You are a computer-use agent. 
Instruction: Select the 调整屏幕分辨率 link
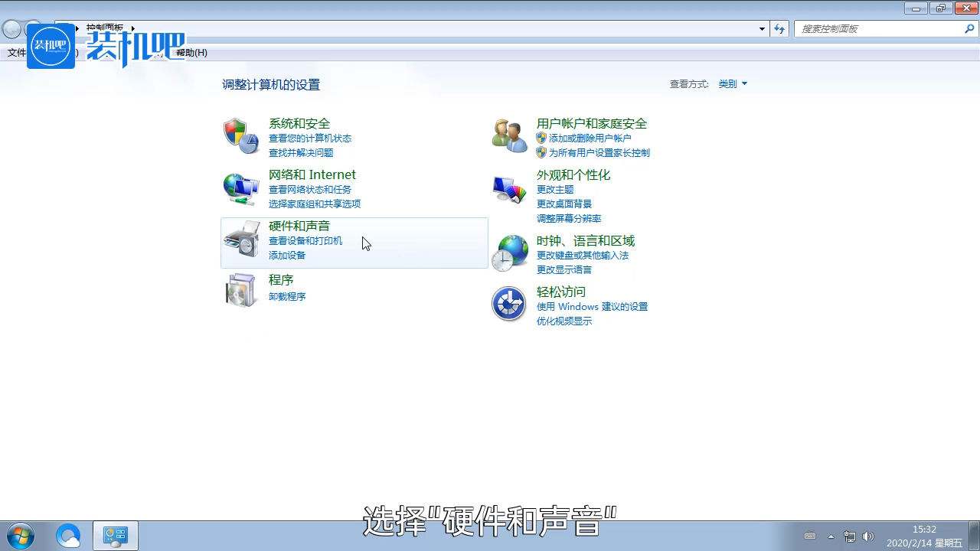point(569,218)
